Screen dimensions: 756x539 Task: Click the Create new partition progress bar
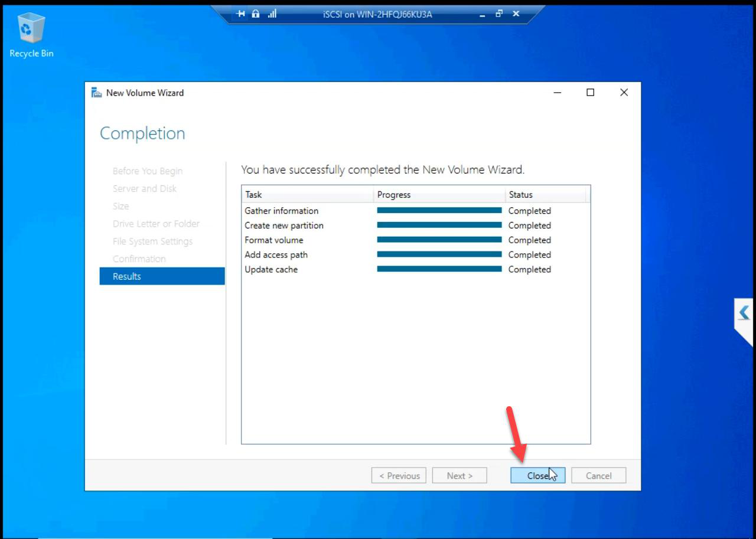coord(439,225)
